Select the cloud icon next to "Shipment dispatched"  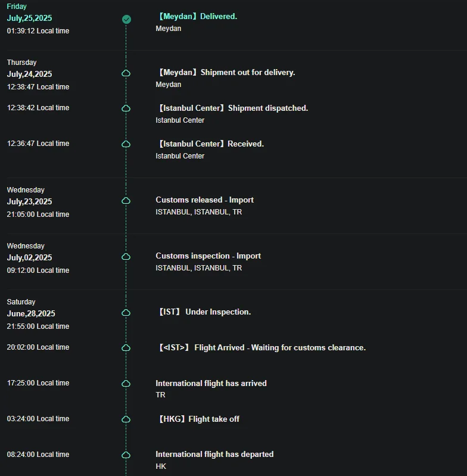126,108
